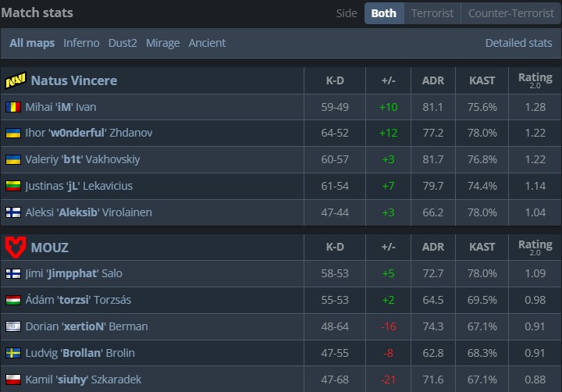This screenshot has height=392, width=562.
Task: Select the All maps tab
Action: (x=32, y=43)
